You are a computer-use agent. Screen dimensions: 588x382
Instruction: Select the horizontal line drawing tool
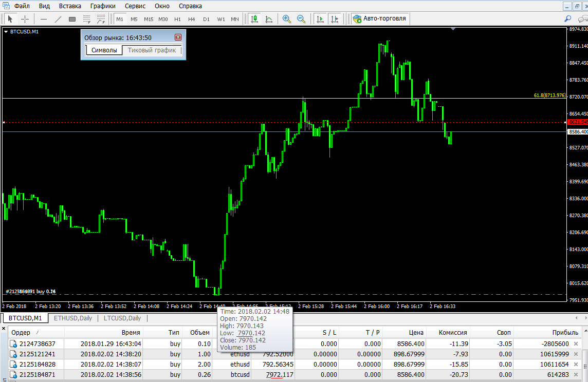pyautogui.click(x=44, y=18)
